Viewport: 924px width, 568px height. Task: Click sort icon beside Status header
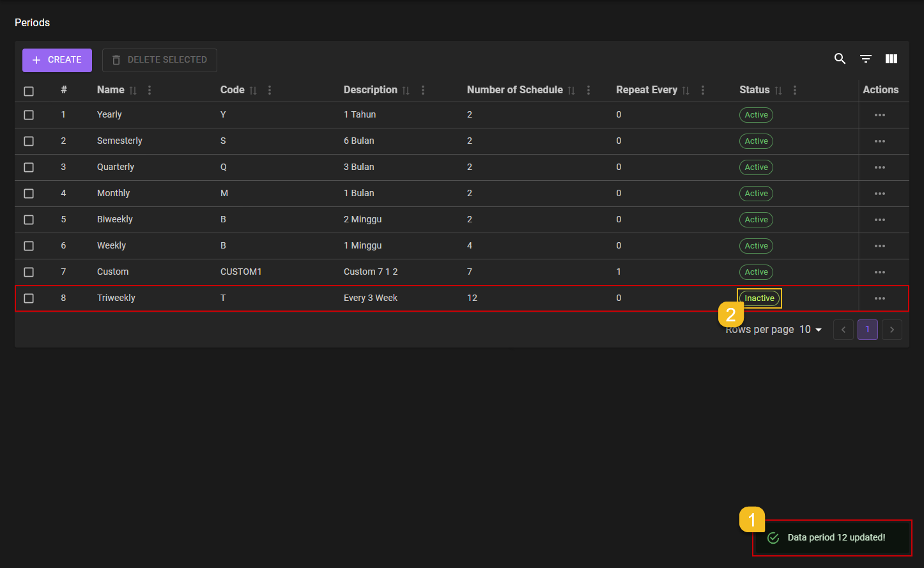(778, 91)
